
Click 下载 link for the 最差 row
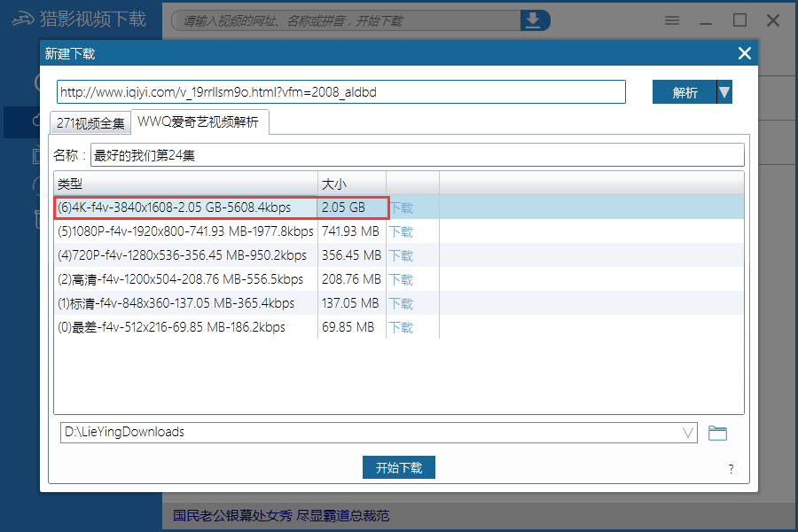pos(402,327)
